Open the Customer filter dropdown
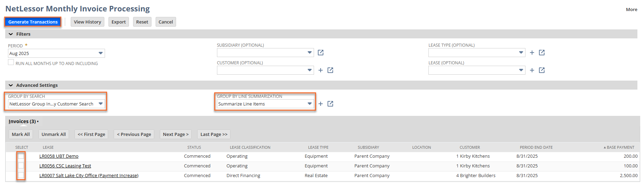 click(x=266, y=70)
